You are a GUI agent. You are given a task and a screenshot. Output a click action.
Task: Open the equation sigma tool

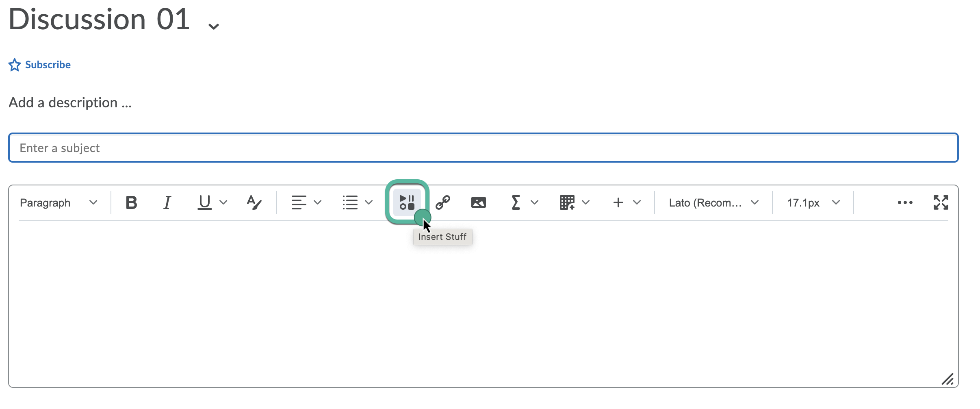tap(516, 202)
